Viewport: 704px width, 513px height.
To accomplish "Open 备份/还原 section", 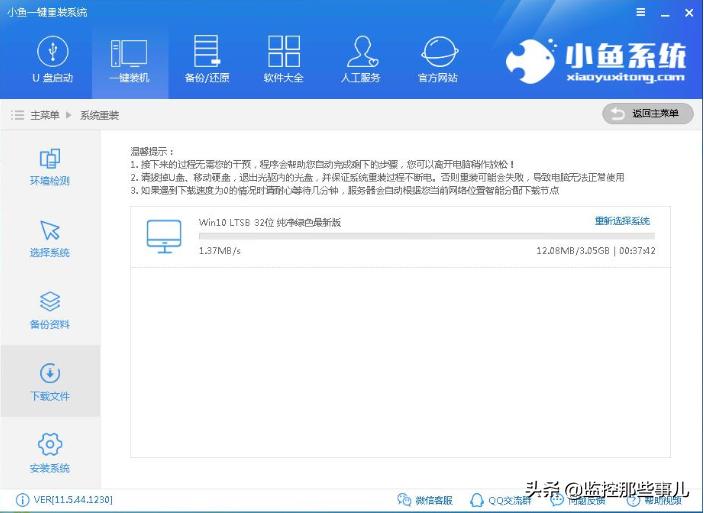I will pos(207,59).
